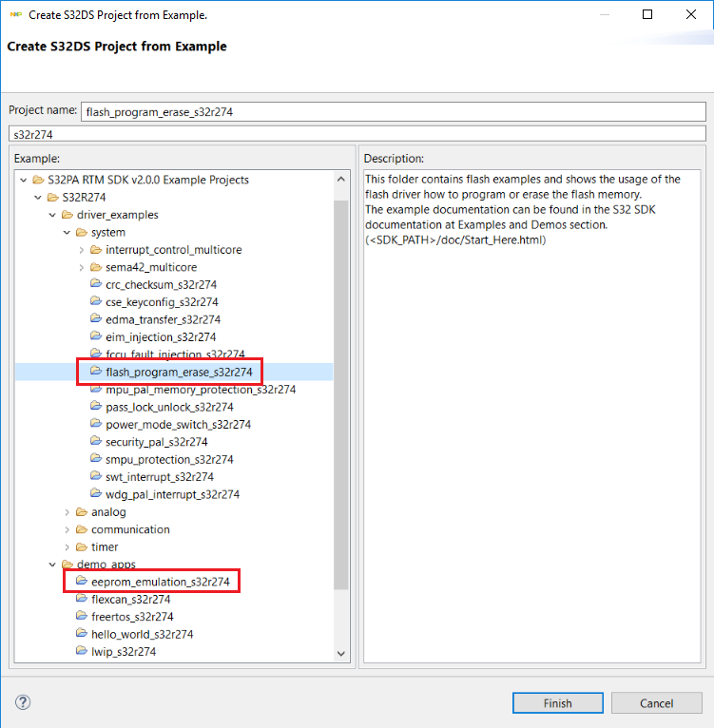Expand the analog folder
This screenshot has width=714, height=728.
tap(67, 512)
